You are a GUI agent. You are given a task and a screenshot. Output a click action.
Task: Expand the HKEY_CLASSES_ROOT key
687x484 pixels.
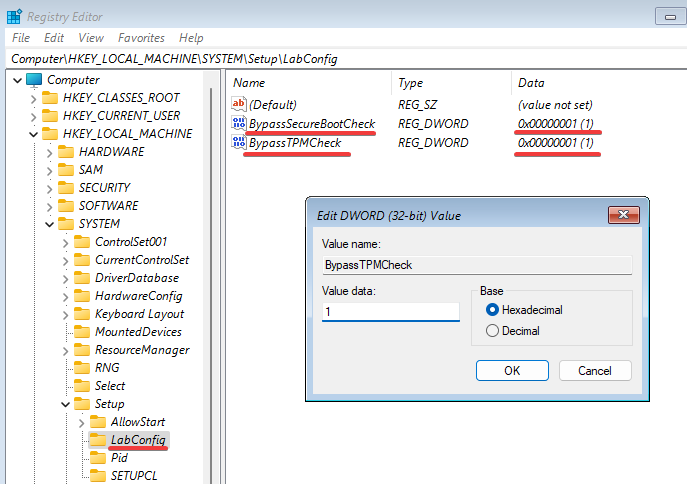tap(33, 98)
